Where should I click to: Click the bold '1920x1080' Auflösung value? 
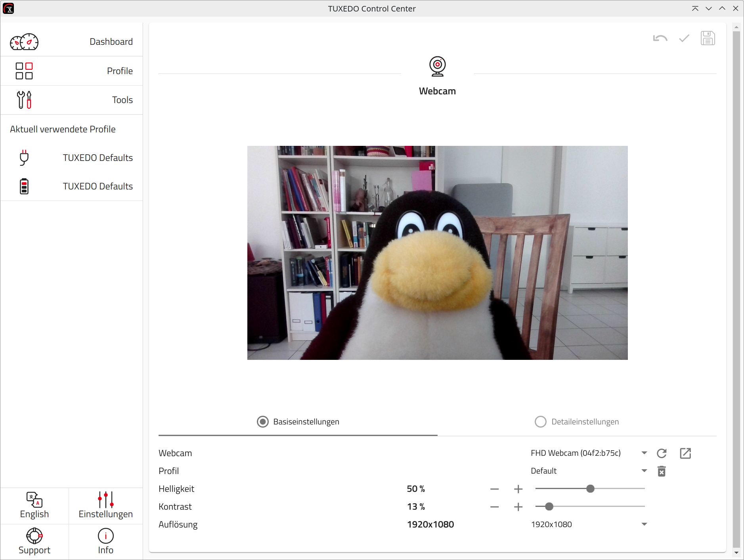coord(430,525)
